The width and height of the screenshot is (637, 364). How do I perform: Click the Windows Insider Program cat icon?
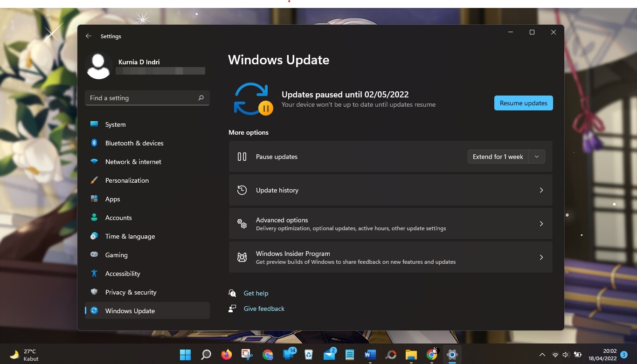click(242, 257)
